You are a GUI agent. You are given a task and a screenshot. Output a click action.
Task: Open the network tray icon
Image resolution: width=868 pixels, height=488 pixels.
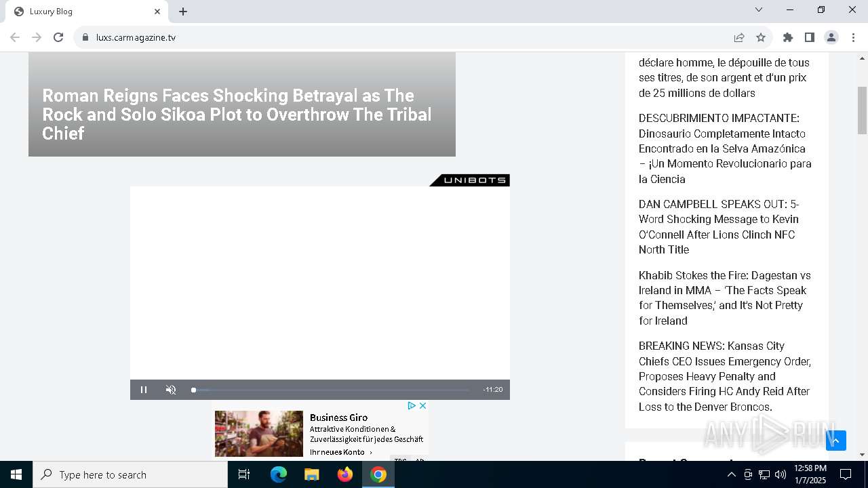pos(764,474)
